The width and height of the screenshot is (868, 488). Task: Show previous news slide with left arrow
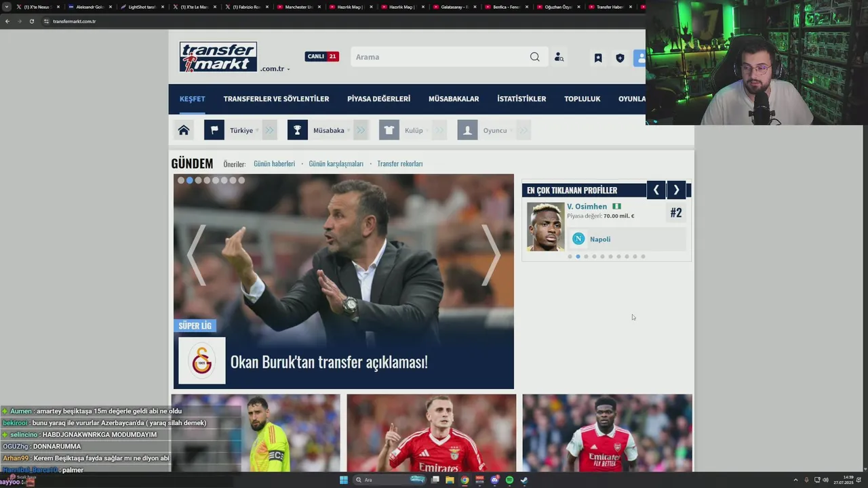195,255
